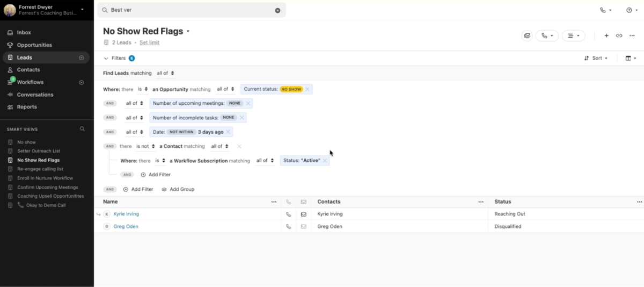Open the help question mark menu
Viewport: 644px width, 287px height.
(x=632, y=10)
